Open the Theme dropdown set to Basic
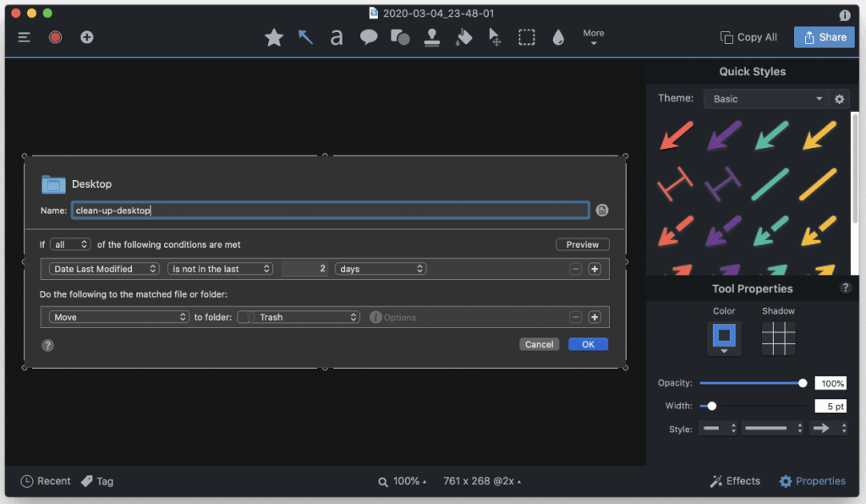The image size is (866, 504). [x=765, y=99]
